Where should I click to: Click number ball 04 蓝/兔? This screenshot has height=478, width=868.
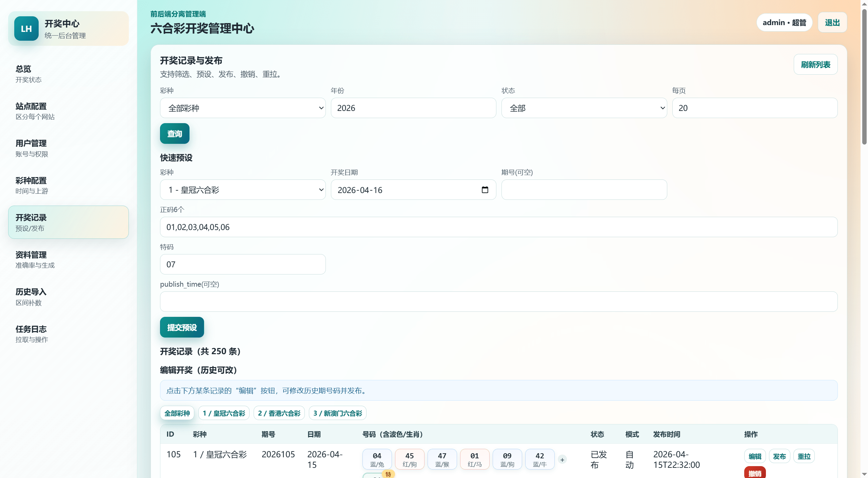click(377, 459)
